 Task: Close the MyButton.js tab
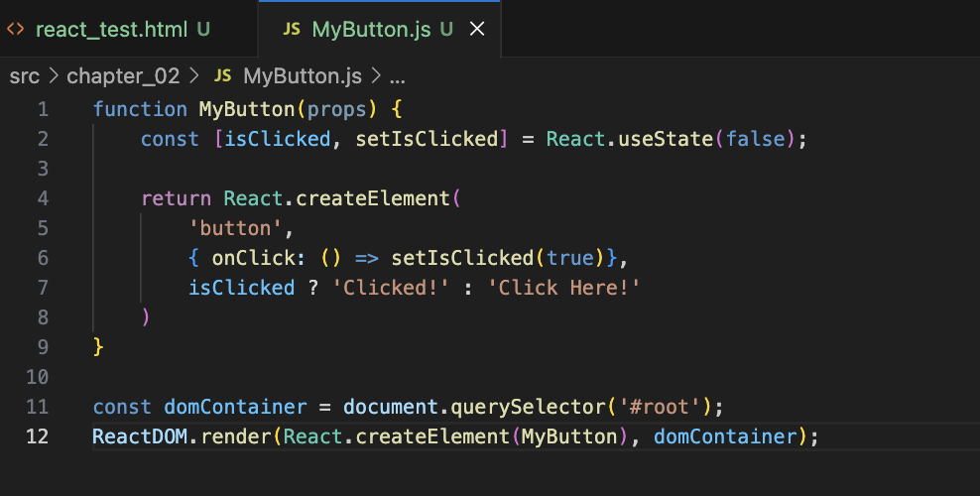477,29
